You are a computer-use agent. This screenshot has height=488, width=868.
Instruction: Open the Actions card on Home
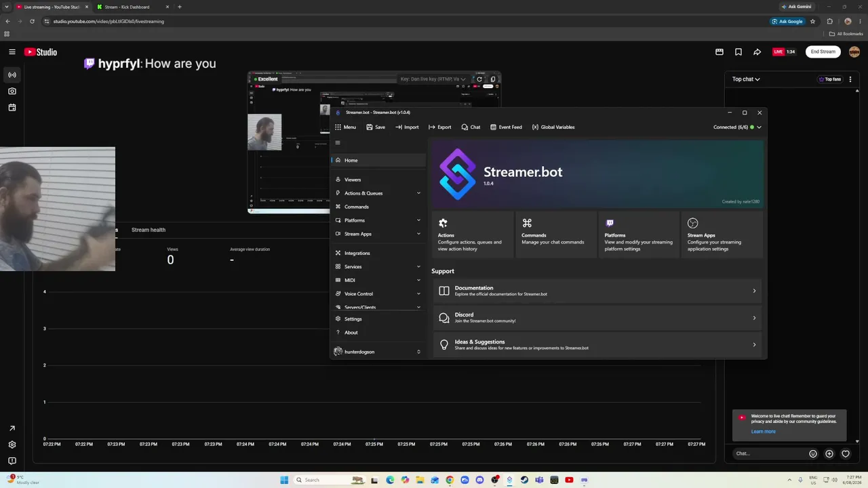(473, 235)
